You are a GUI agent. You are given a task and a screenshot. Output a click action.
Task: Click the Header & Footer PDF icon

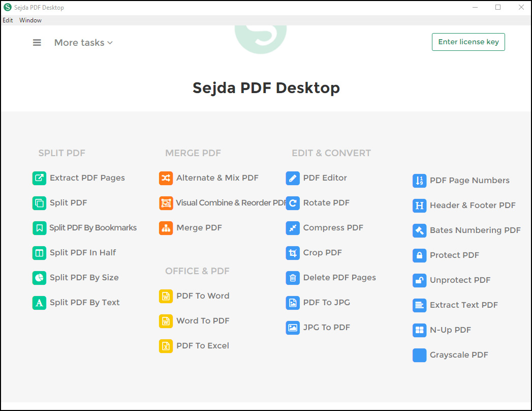pyautogui.click(x=419, y=205)
